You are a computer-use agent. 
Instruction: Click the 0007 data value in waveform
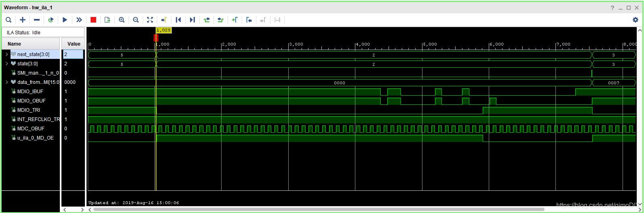613,82
